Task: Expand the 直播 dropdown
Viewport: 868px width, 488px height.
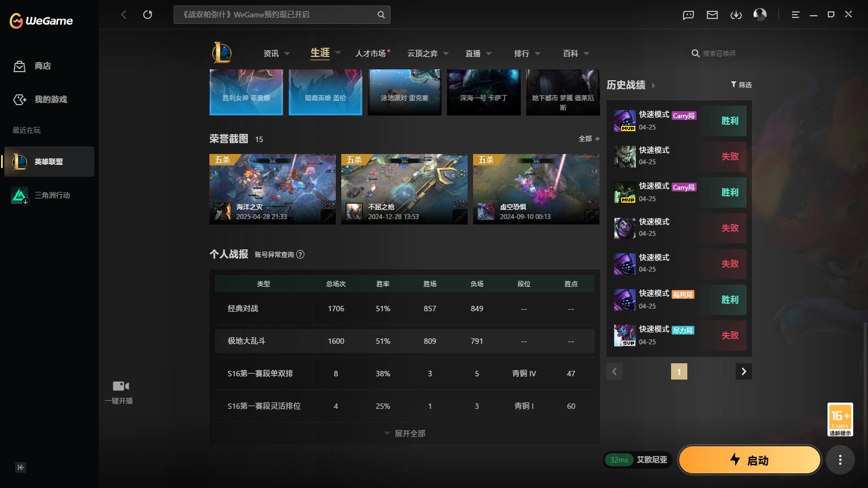Action: (x=489, y=54)
